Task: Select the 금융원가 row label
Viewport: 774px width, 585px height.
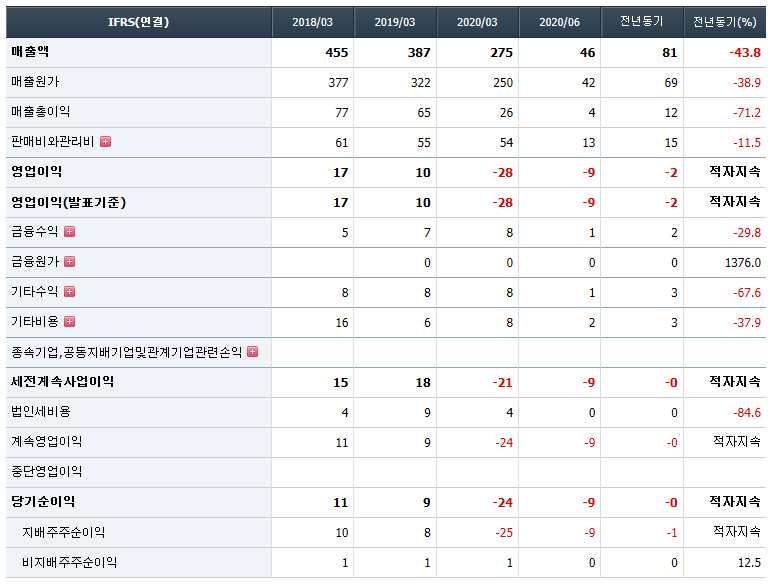Action: click(x=35, y=262)
